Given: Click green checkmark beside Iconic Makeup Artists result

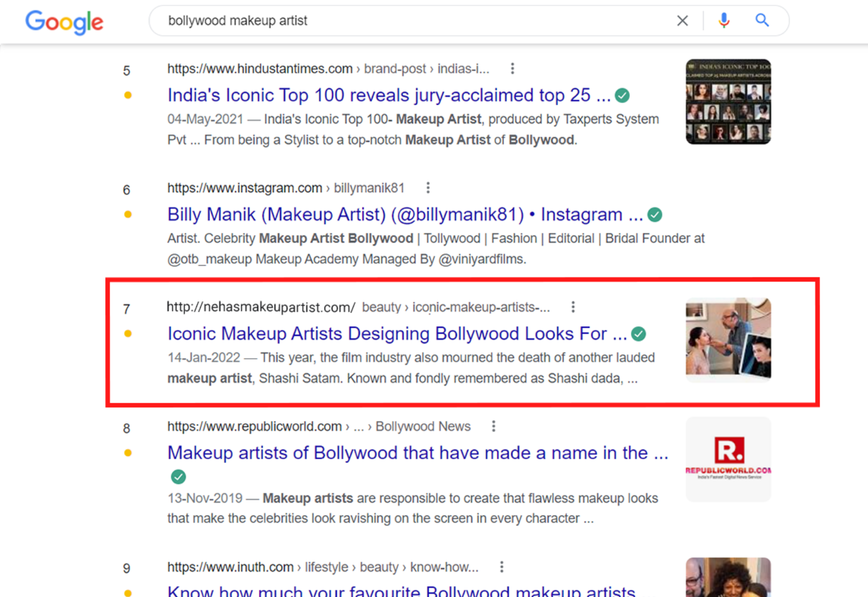Looking at the screenshot, I should [x=639, y=334].
